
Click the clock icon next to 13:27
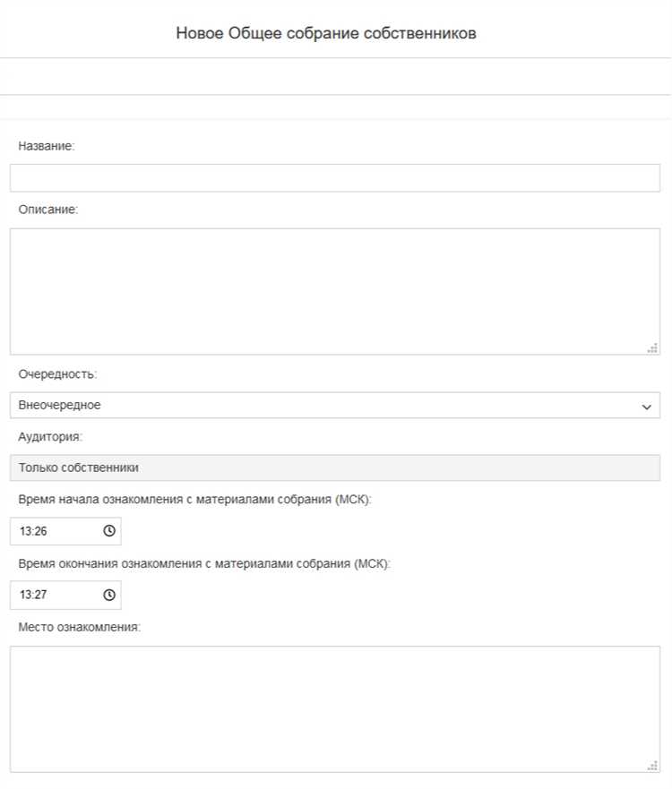[x=108, y=595]
